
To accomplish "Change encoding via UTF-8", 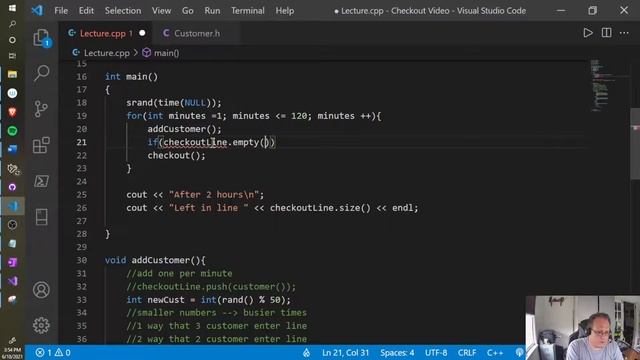I will pyautogui.click(x=436, y=353).
